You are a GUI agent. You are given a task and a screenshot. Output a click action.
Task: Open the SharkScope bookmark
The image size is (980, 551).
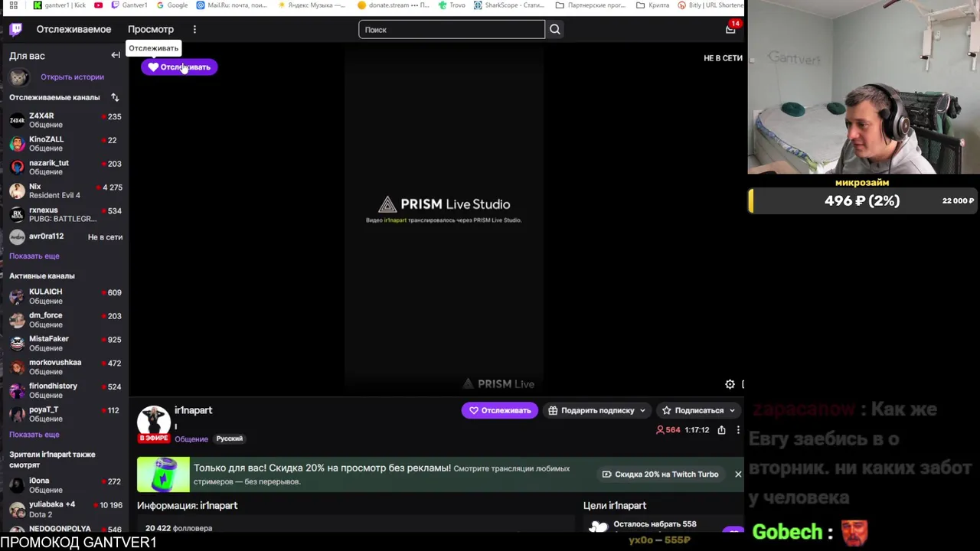click(509, 5)
